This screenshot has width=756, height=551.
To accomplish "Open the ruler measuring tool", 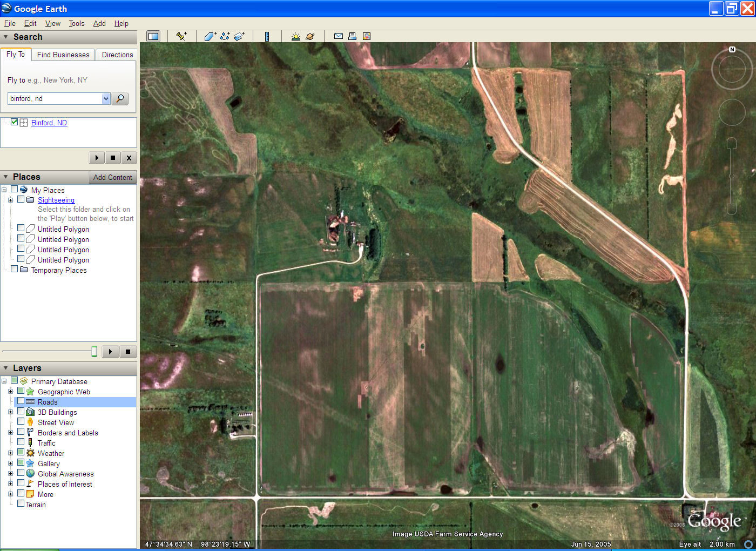I will tap(267, 36).
